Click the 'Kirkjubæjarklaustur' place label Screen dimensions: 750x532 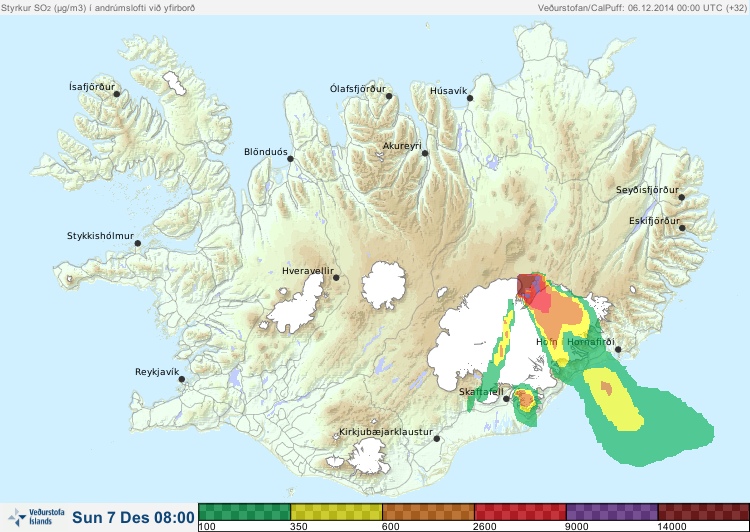click(x=386, y=432)
